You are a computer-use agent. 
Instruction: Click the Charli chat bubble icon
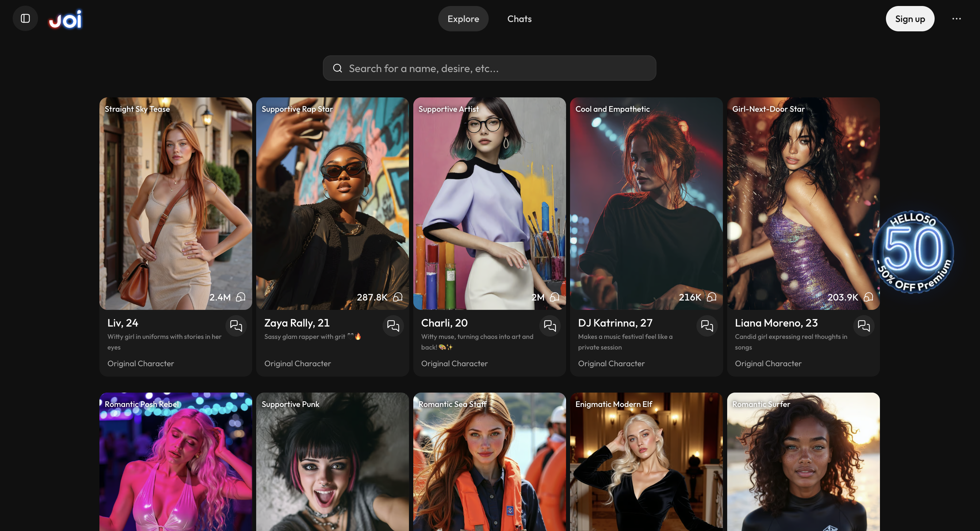point(550,326)
